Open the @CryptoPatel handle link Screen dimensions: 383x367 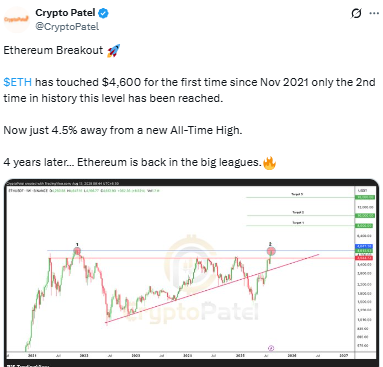[x=67, y=27]
